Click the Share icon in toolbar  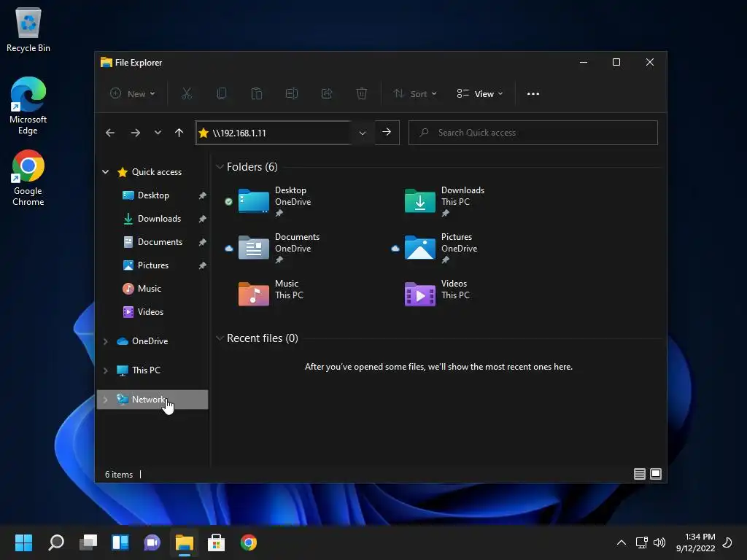point(327,94)
